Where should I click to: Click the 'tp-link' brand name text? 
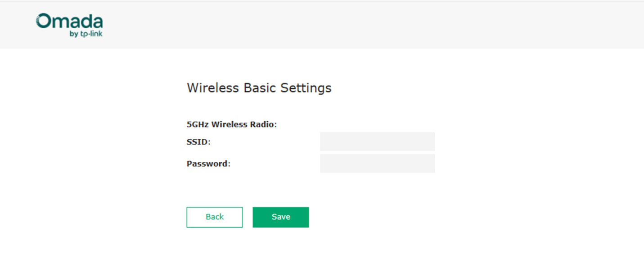pyautogui.click(x=91, y=34)
